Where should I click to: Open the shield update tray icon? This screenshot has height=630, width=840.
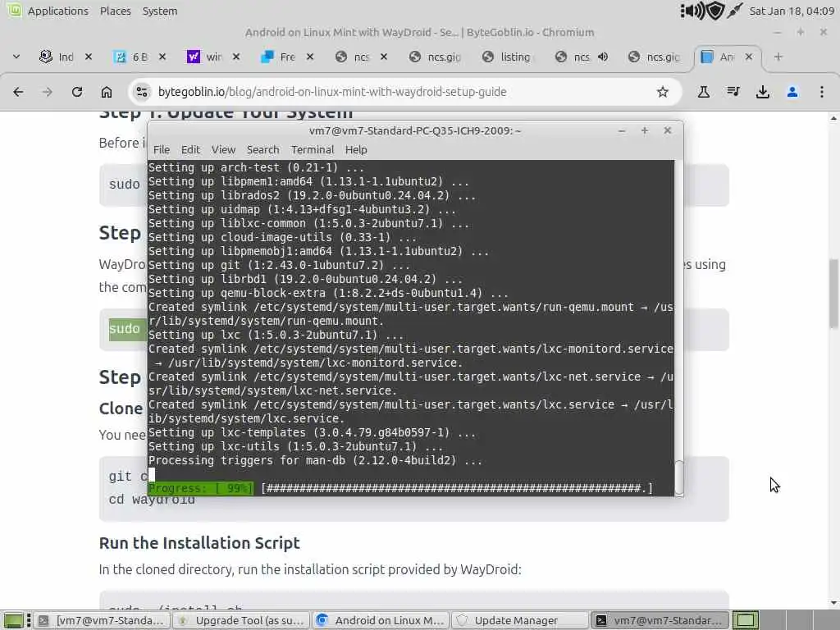click(715, 11)
